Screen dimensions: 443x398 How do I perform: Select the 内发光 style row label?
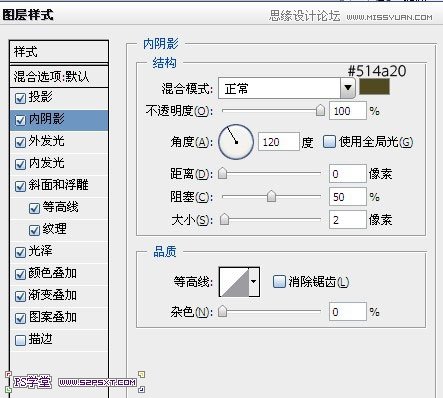[x=46, y=163]
